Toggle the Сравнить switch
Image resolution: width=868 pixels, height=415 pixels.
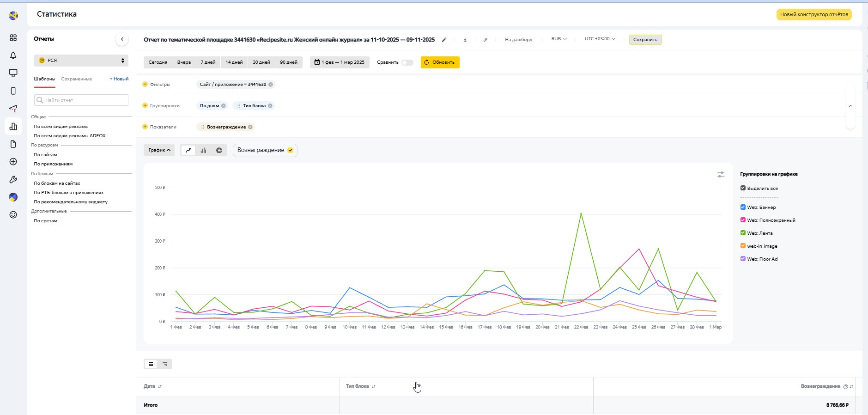pos(407,62)
